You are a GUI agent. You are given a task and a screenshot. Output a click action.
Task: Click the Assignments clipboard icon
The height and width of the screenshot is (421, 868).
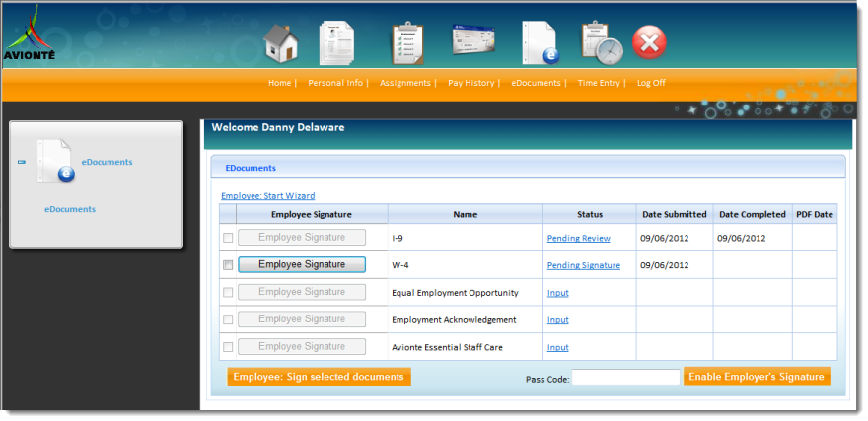tap(407, 42)
